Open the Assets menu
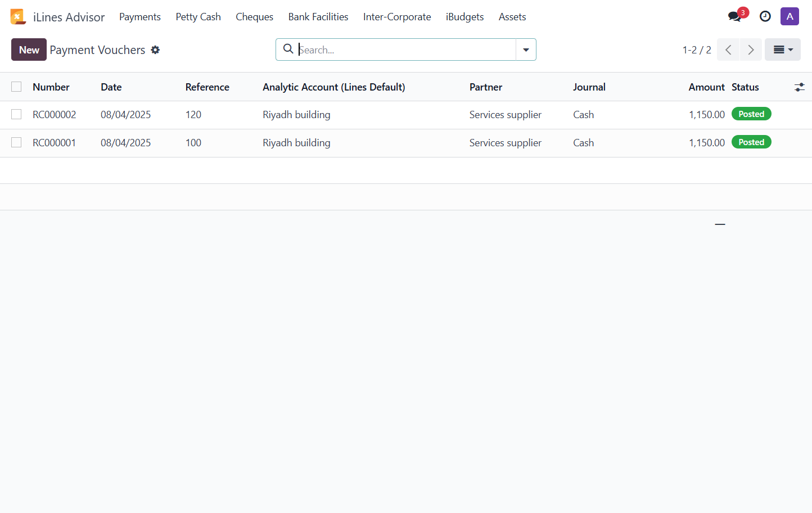This screenshot has height=513, width=812. point(512,17)
